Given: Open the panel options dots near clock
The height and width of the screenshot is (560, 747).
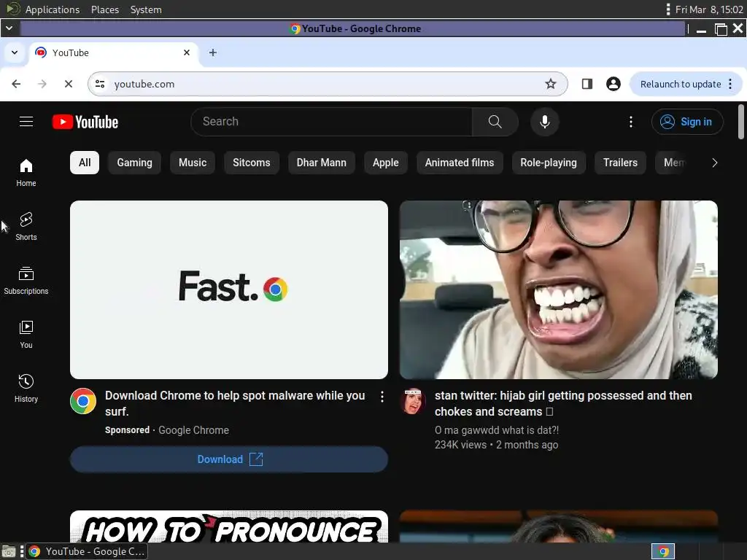Looking at the screenshot, I should (668, 9).
